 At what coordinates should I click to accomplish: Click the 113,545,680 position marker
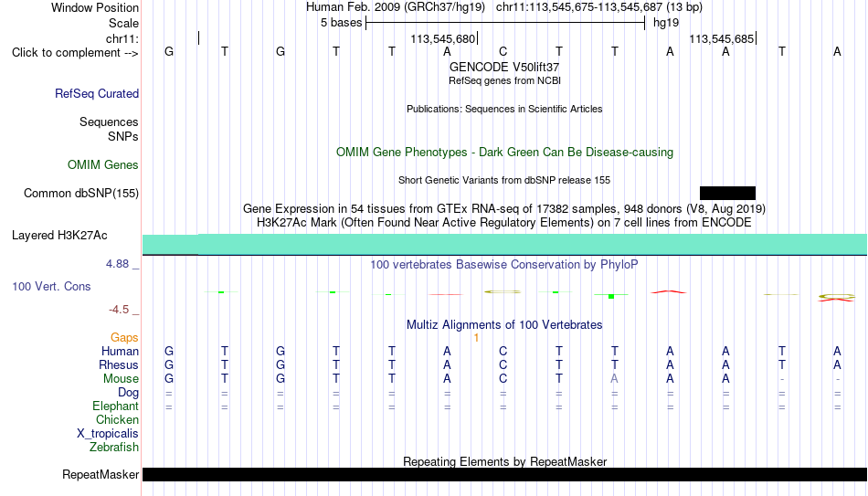[443, 38]
